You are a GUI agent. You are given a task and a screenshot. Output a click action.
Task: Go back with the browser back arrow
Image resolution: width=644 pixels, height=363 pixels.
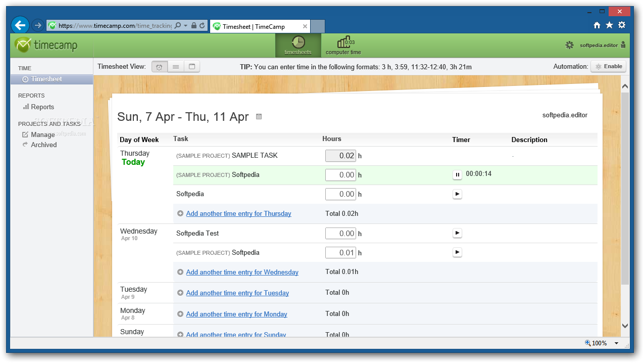(x=21, y=25)
